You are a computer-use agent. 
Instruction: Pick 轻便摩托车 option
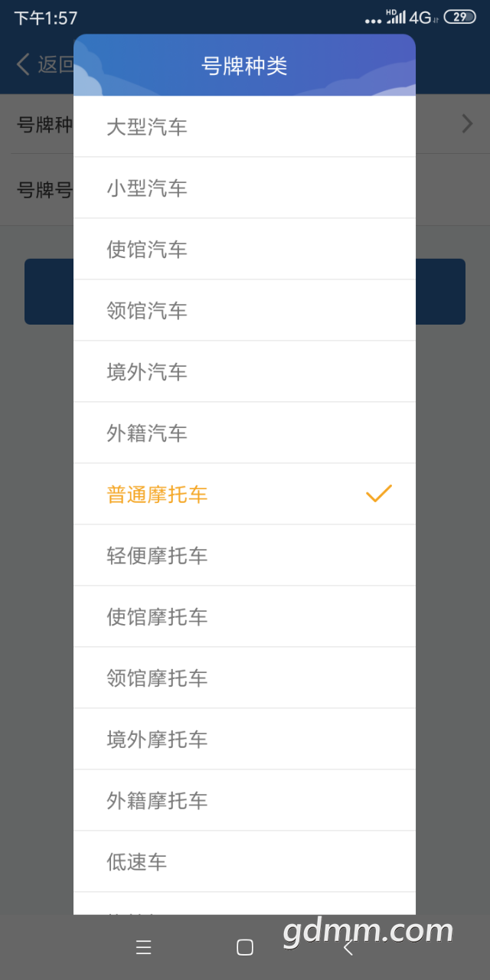[244, 555]
